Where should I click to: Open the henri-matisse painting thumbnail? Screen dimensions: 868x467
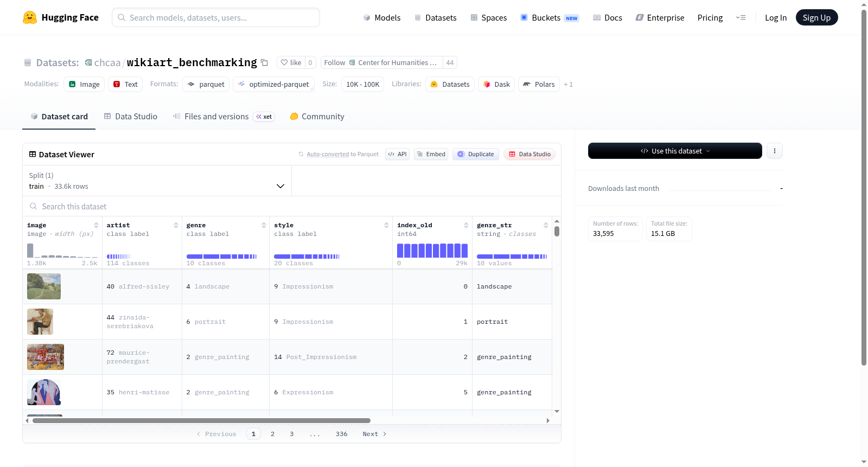tap(44, 392)
